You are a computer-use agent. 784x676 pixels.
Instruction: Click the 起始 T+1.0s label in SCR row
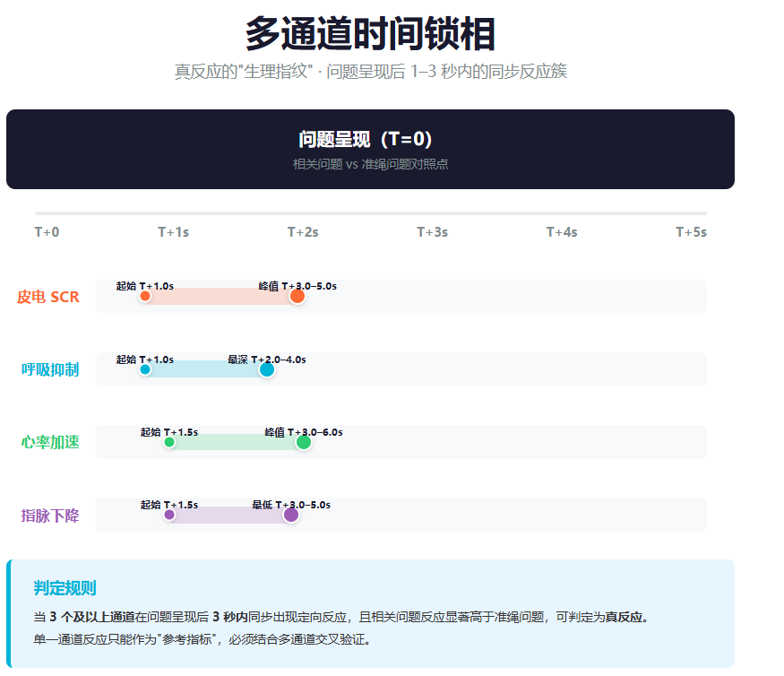pos(145,286)
